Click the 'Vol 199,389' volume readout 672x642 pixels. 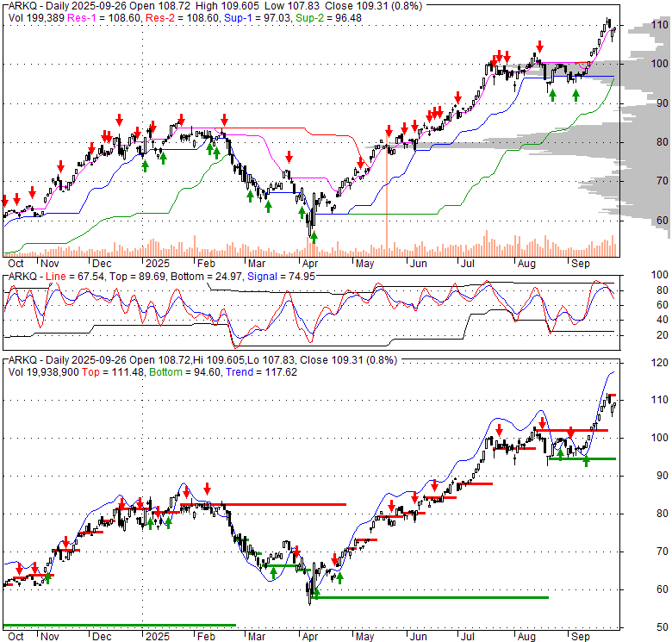(36, 18)
